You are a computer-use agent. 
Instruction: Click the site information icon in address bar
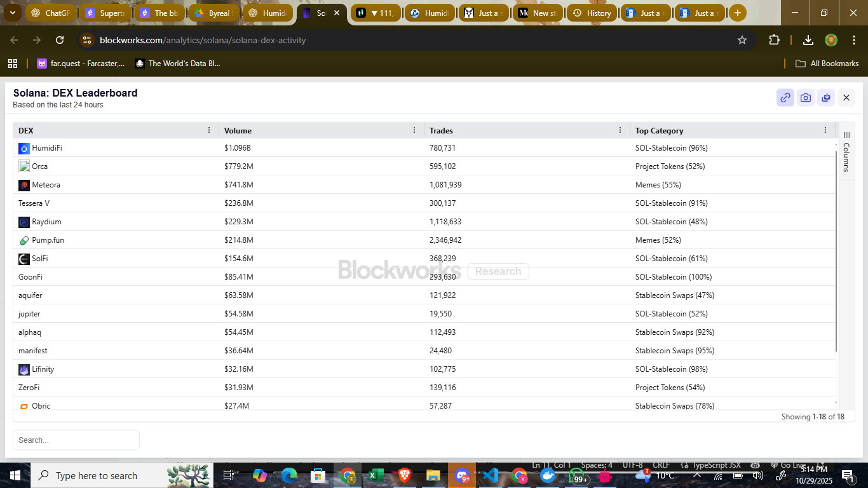pos(88,40)
